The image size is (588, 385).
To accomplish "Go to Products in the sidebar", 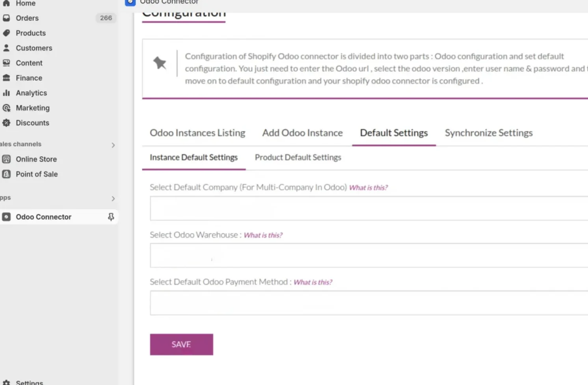I will 31,33.
